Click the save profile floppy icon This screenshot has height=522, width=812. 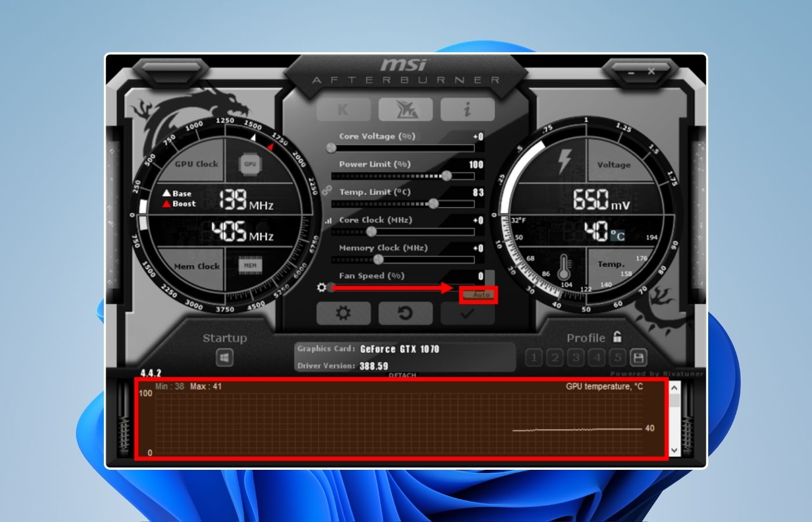click(639, 357)
